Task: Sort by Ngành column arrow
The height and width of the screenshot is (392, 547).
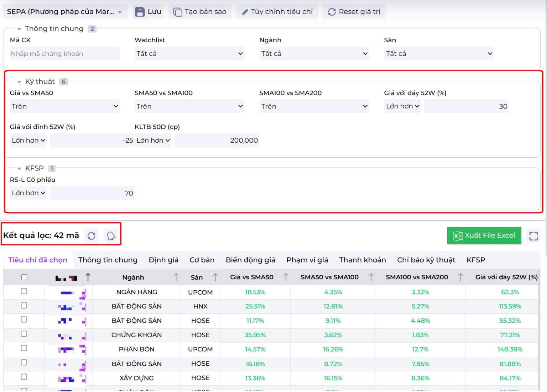Action: (x=176, y=277)
